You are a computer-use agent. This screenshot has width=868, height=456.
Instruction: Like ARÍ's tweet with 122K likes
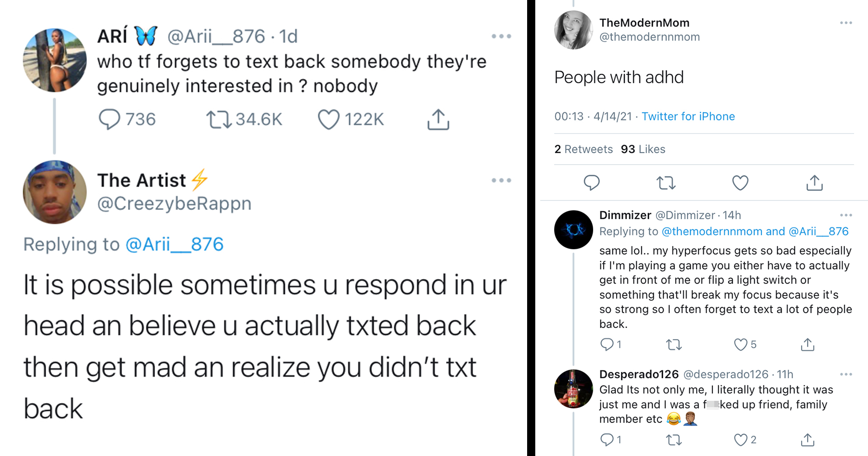tap(329, 119)
